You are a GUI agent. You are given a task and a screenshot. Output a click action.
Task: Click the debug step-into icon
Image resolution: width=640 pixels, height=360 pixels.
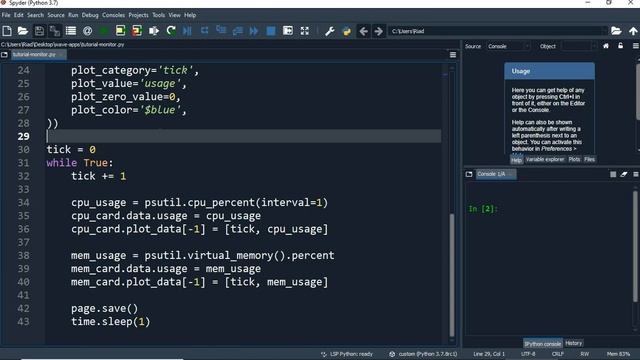click(221, 31)
